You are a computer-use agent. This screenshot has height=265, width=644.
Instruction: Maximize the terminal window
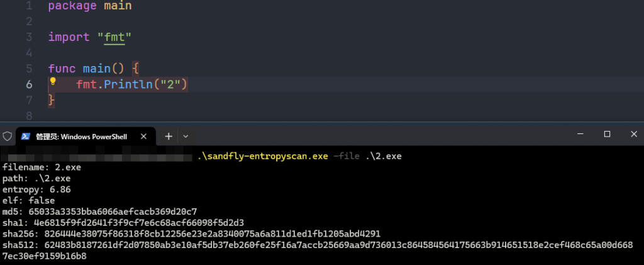point(607,135)
